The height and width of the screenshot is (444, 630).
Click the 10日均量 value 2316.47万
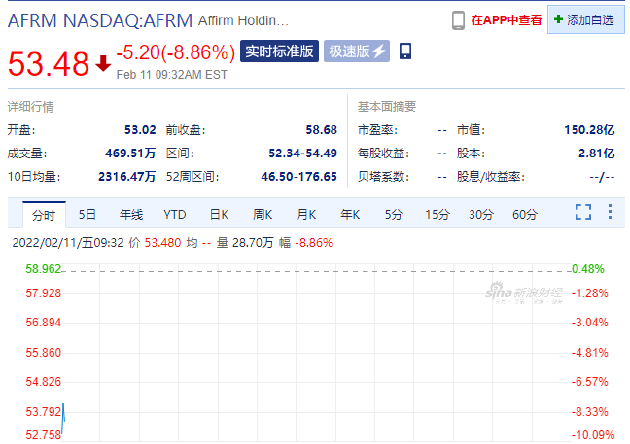click(127, 177)
